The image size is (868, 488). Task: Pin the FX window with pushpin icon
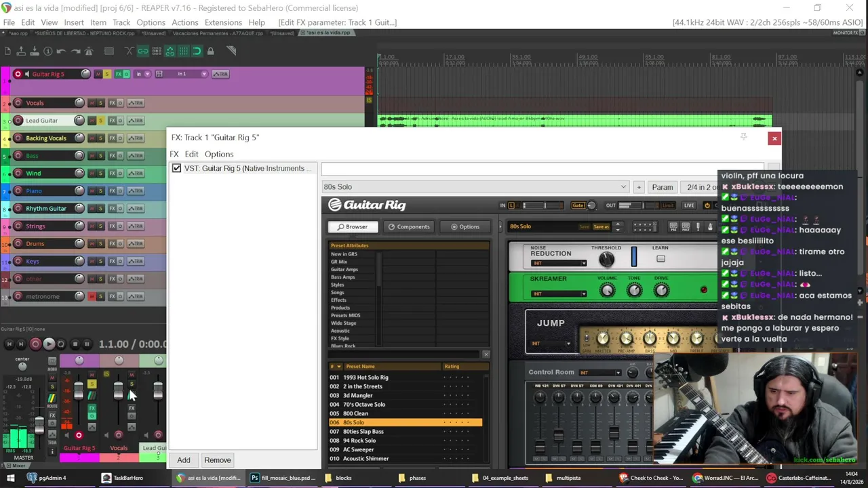point(743,137)
